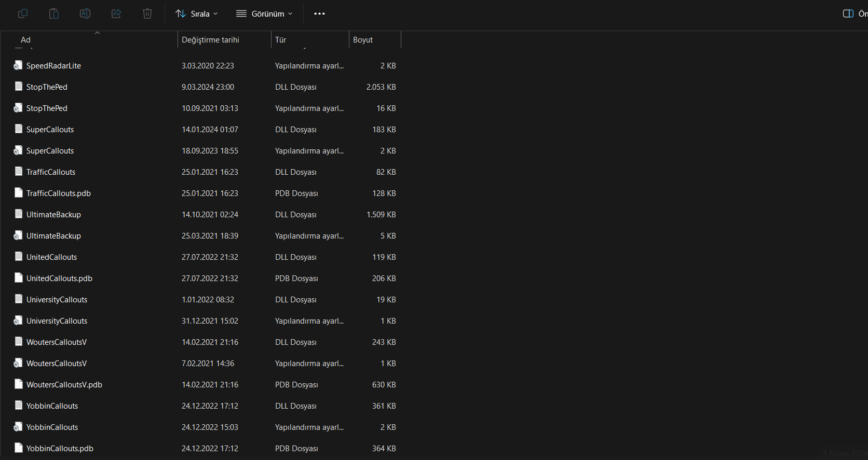Sort by the Ad column header

(x=25, y=40)
